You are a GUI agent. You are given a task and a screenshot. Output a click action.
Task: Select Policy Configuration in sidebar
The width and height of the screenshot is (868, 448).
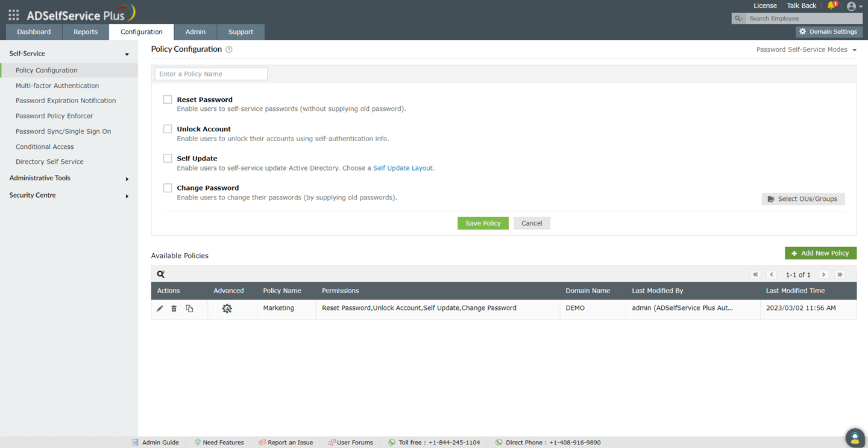pyautogui.click(x=69, y=71)
